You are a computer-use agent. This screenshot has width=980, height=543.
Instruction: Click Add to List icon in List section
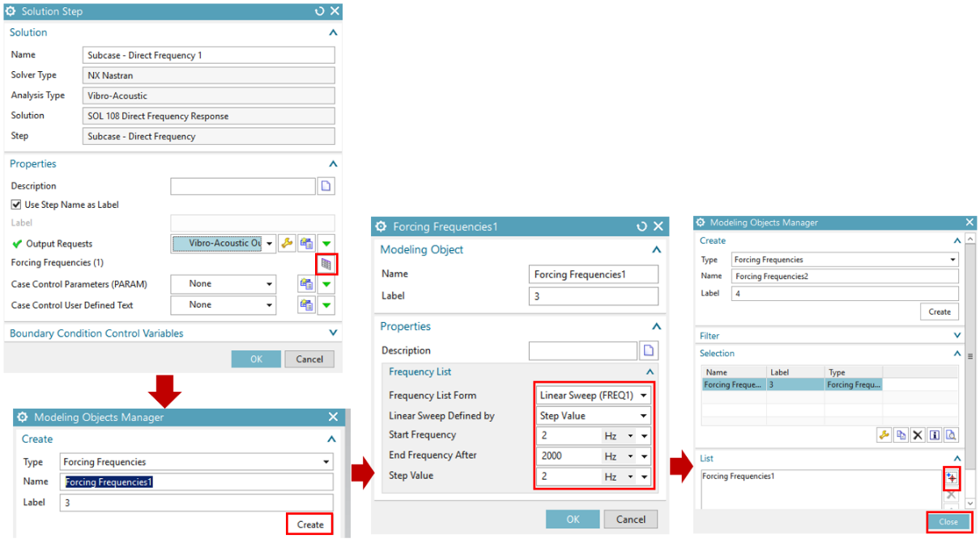point(951,477)
